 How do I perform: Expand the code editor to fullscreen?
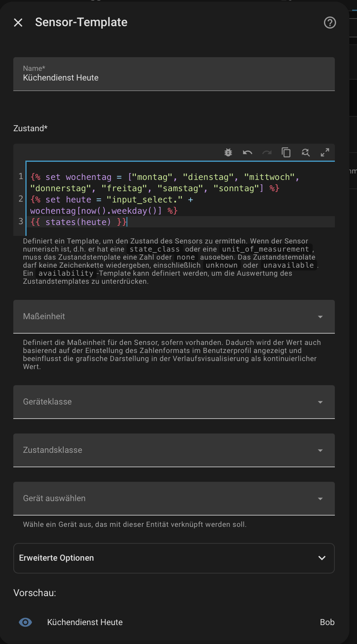[x=325, y=153]
